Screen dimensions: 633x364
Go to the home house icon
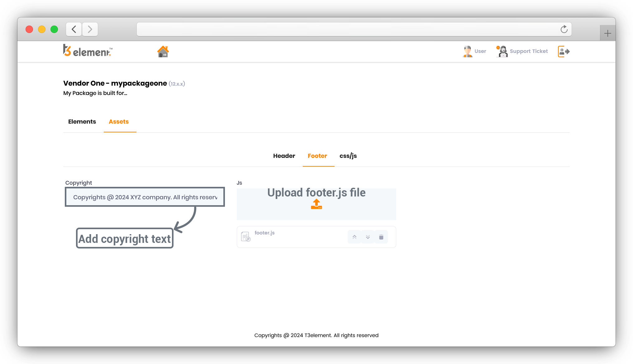click(163, 51)
